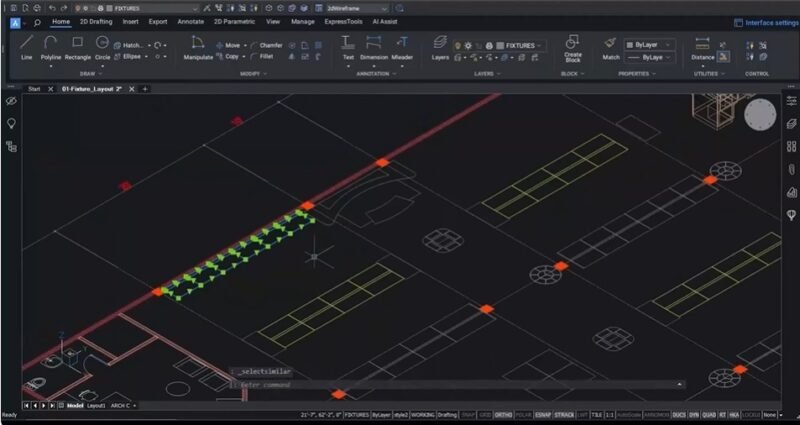Screen dimensions: 800x425
Task: Click the FIXTURES layer field in status bar
Action: coord(357,415)
